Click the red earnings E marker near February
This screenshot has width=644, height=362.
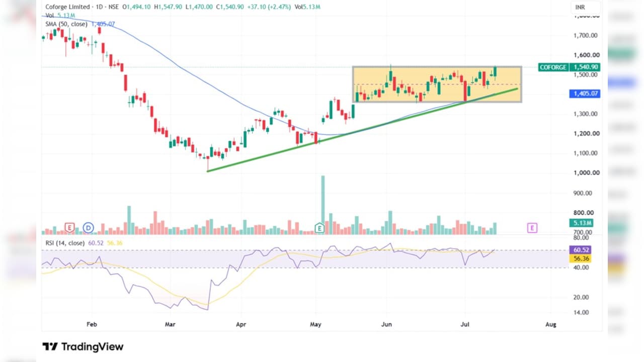[69, 228]
